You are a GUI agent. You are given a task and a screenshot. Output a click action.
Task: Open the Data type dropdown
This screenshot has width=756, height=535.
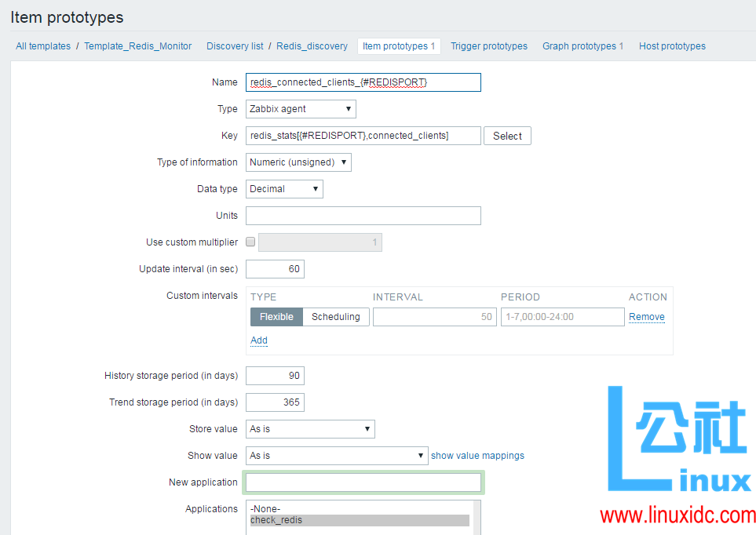284,189
